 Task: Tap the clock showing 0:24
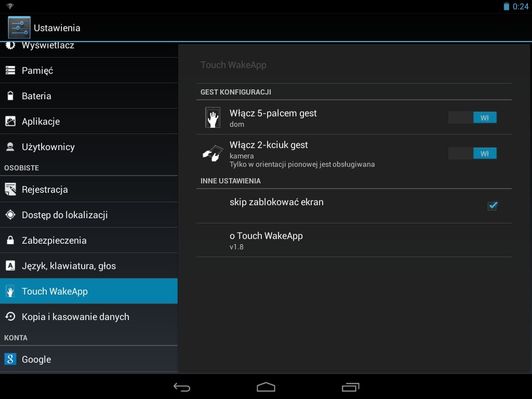(520, 6)
